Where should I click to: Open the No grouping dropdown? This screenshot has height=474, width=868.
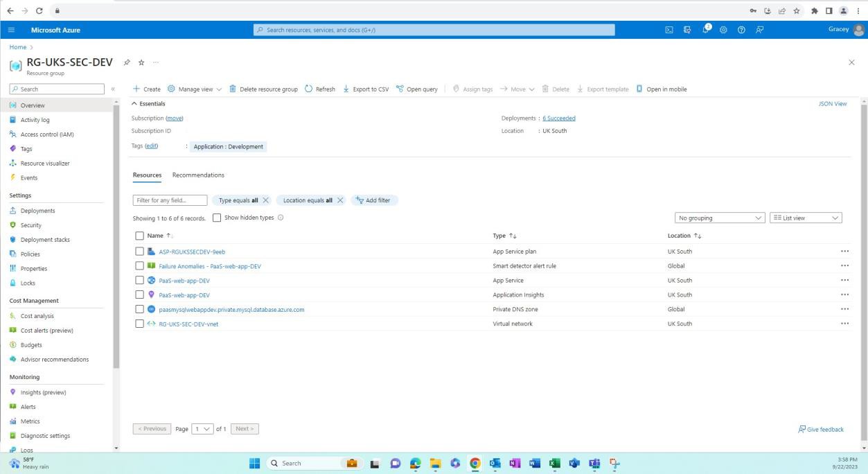point(718,217)
